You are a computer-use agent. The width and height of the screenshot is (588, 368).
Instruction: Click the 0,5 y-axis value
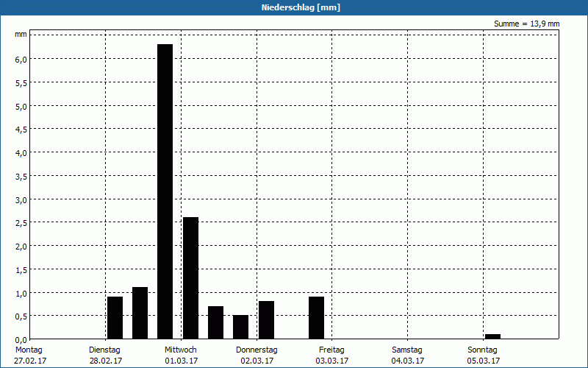pyautogui.click(x=21, y=316)
